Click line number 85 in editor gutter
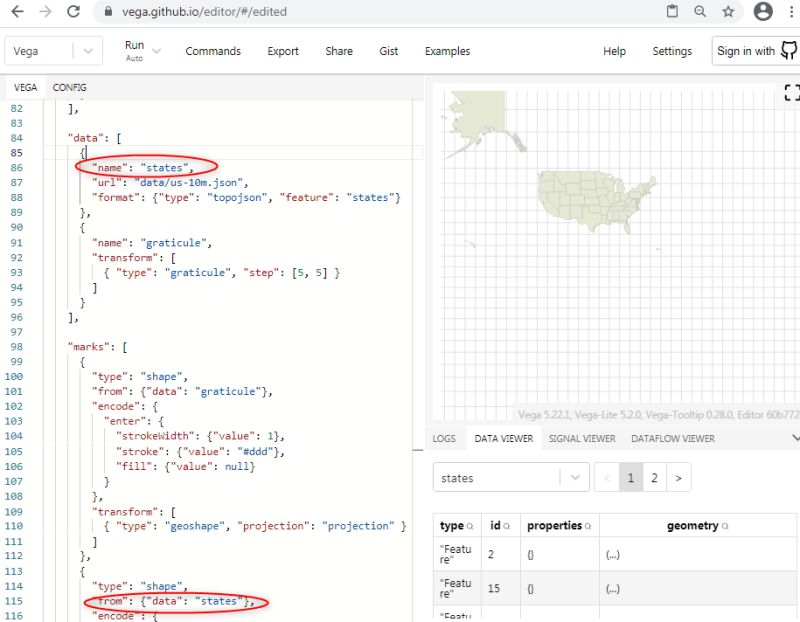The width and height of the screenshot is (800, 622). coord(16,153)
